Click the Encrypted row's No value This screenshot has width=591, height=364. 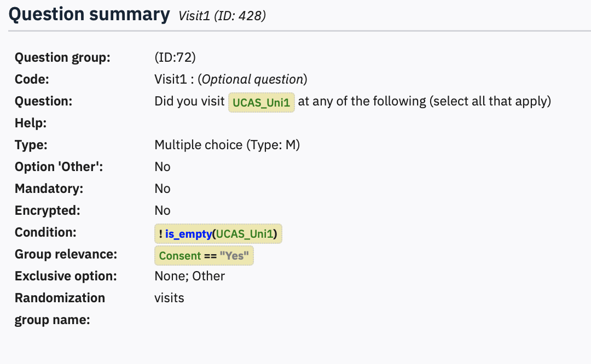tap(163, 210)
